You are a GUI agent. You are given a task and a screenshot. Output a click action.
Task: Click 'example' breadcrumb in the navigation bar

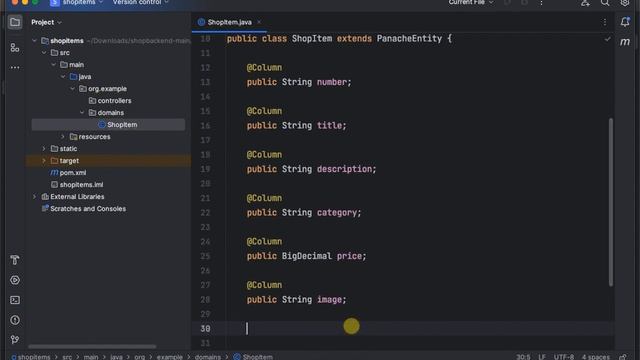click(x=169, y=357)
